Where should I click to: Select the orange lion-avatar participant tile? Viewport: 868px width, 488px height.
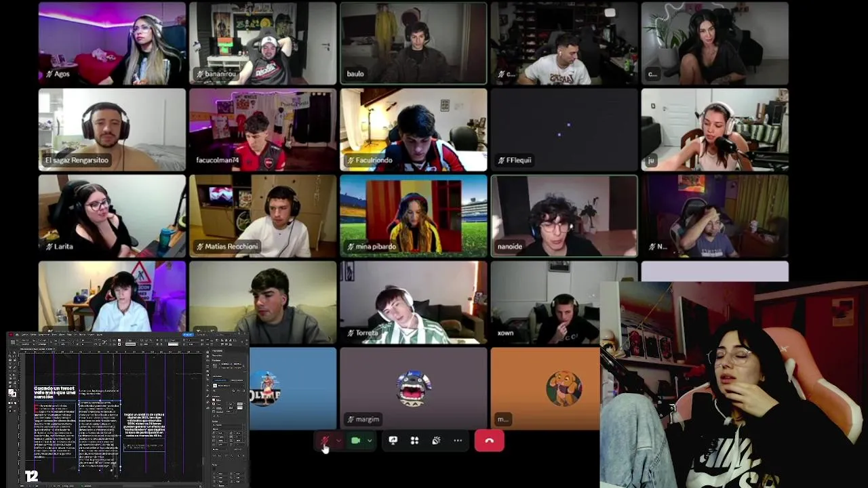(545, 388)
